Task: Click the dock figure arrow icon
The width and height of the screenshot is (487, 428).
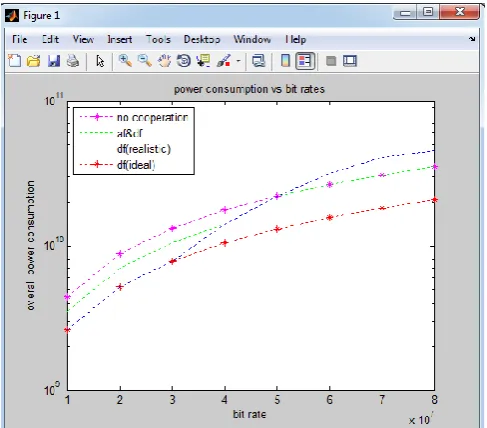Action: 472,39
